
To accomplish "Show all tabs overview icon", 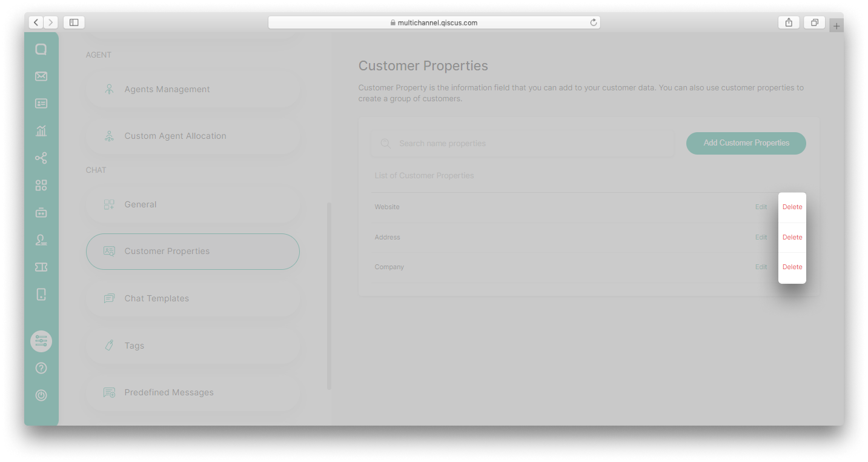I will click(x=815, y=22).
